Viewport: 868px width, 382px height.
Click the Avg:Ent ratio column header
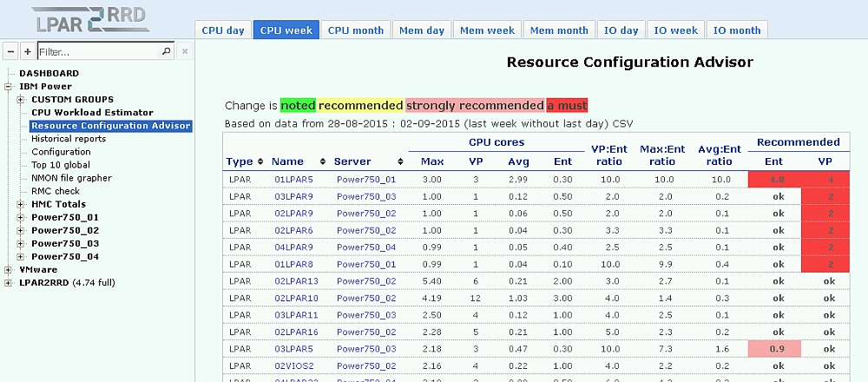(x=719, y=155)
